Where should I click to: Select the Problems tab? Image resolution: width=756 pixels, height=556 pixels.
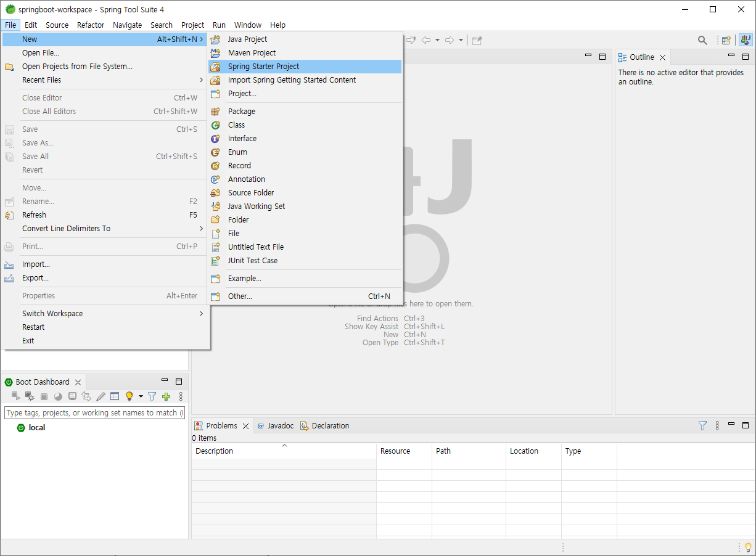221,426
